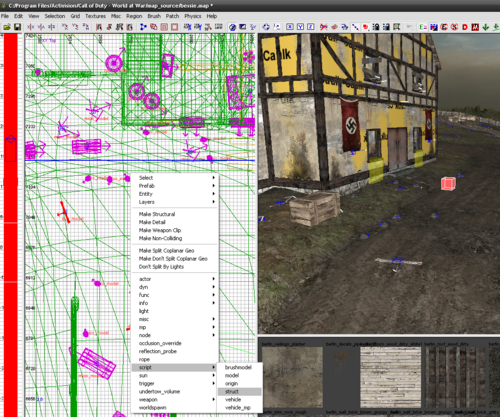Open the Patch menu
Screen dimensions: 500x417
[172, 16]
